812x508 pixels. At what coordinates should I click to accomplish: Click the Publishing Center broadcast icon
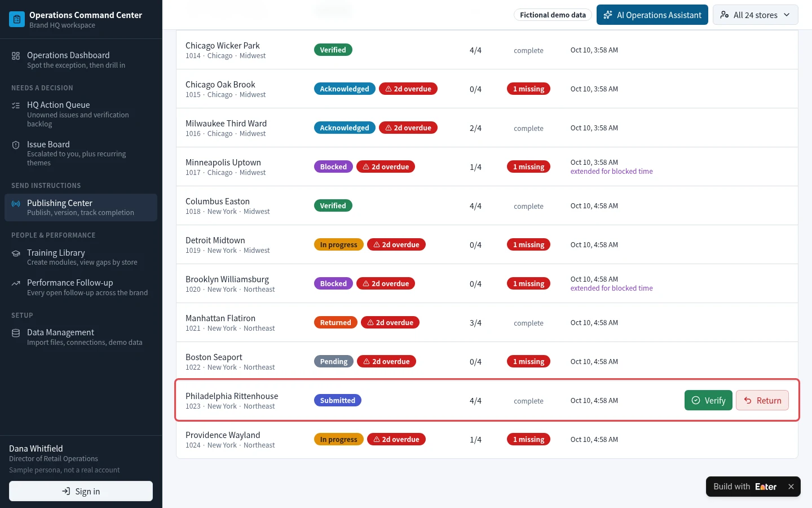coord(16,203)
